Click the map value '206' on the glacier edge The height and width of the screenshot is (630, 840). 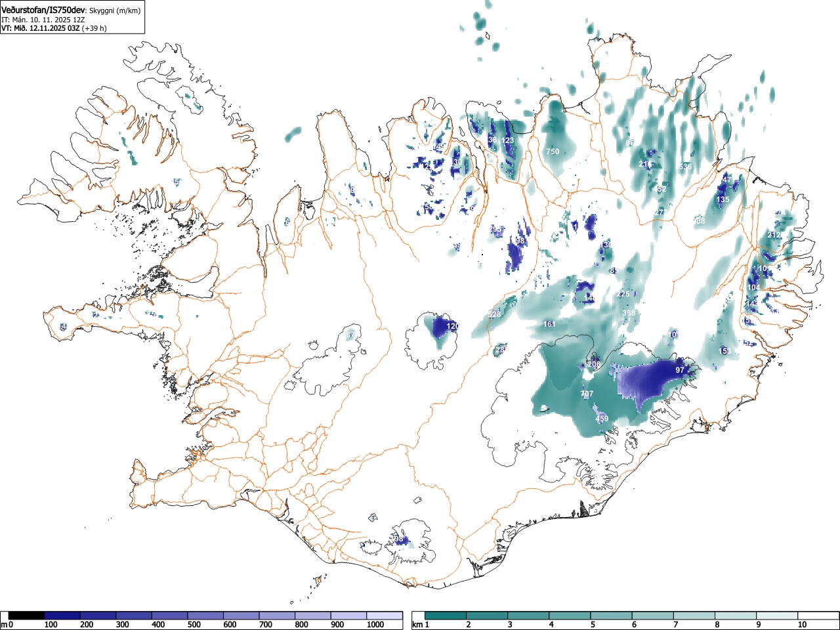(594, 364)
